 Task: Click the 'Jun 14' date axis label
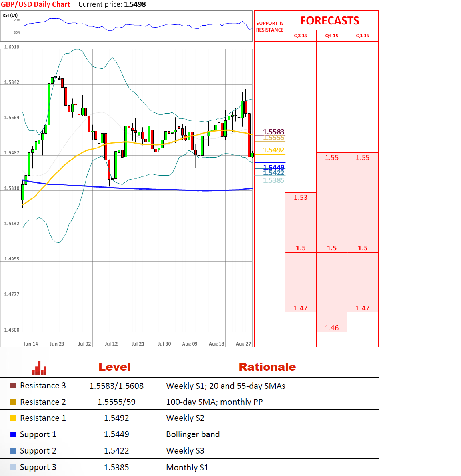[31, 344]
